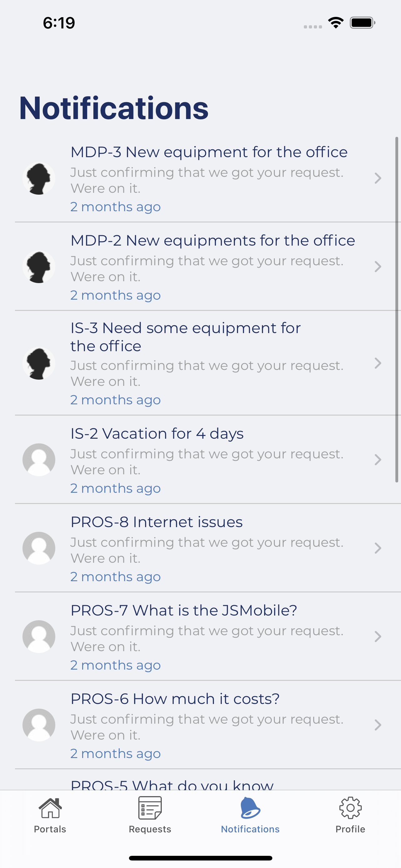Tap the avatar on the MDP-3 notification
Image resolution: width=401 pixels, height=868 pixels.
click(x=39, y=178)
